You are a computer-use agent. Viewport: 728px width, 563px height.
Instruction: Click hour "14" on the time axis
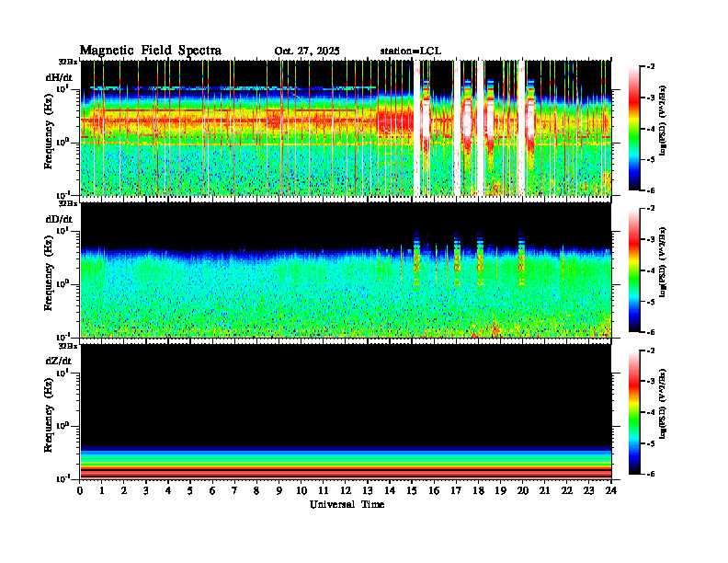[x=390, y=490]
